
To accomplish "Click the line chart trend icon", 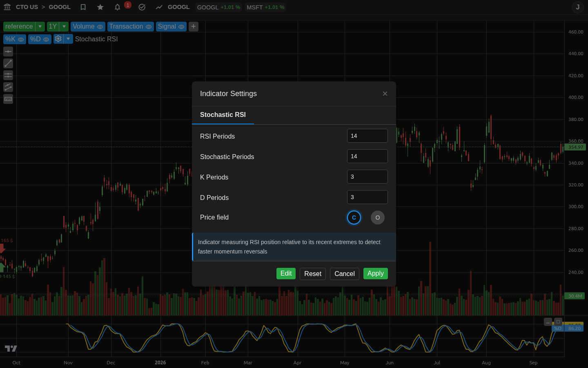I will [159, 7].
